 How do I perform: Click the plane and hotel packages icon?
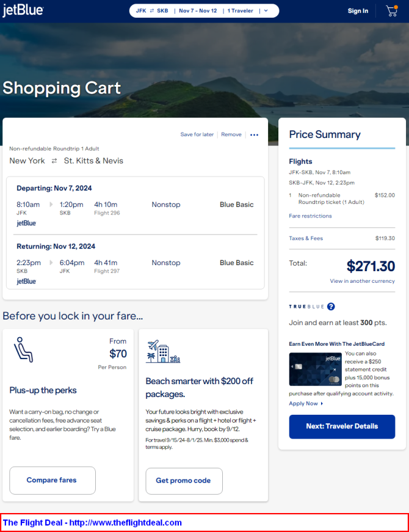[x=163, y=351]
